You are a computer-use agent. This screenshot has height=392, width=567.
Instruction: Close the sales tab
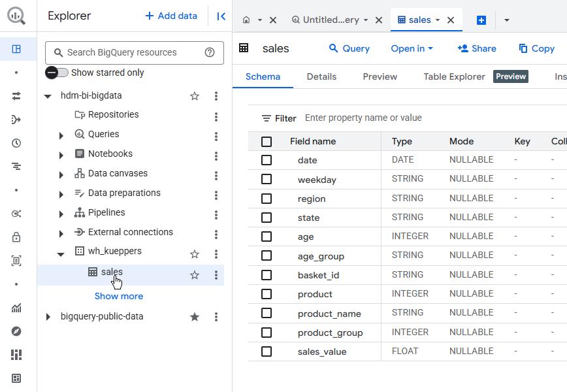point(451,20)
